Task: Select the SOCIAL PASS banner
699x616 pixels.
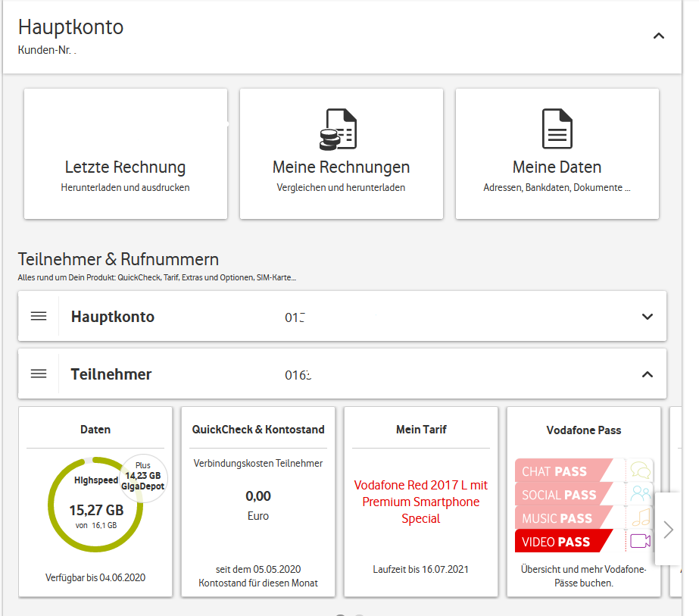Action: [564, 494]
